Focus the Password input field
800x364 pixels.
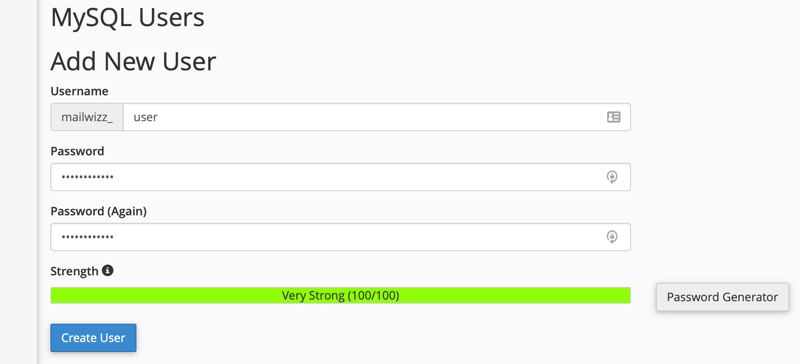(x=340, y=177)
